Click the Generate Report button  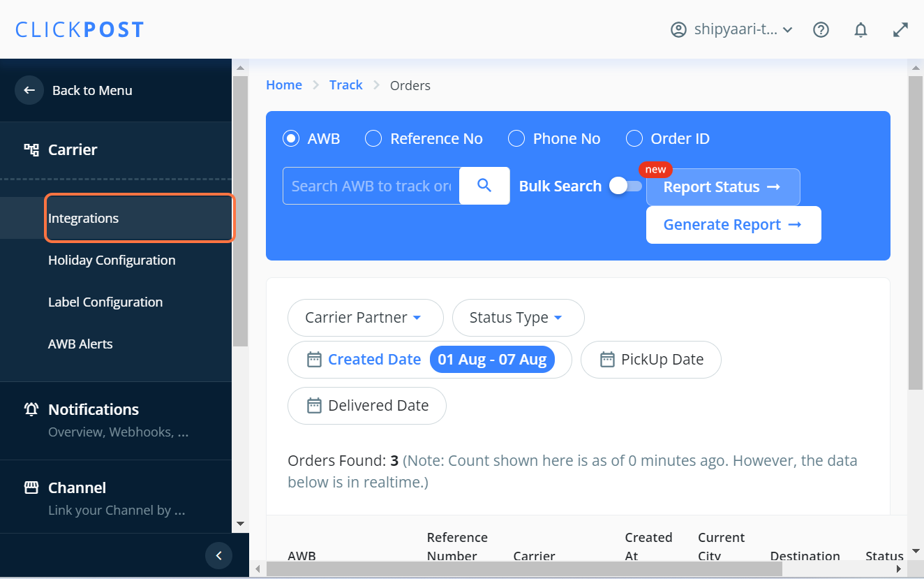(733, 225)
